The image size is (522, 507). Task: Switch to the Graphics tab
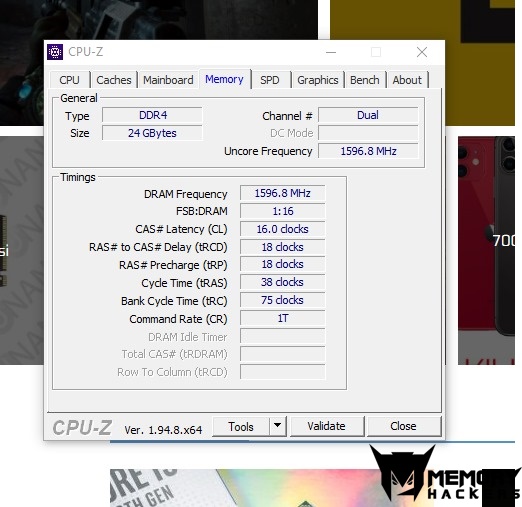pos(318,80)
